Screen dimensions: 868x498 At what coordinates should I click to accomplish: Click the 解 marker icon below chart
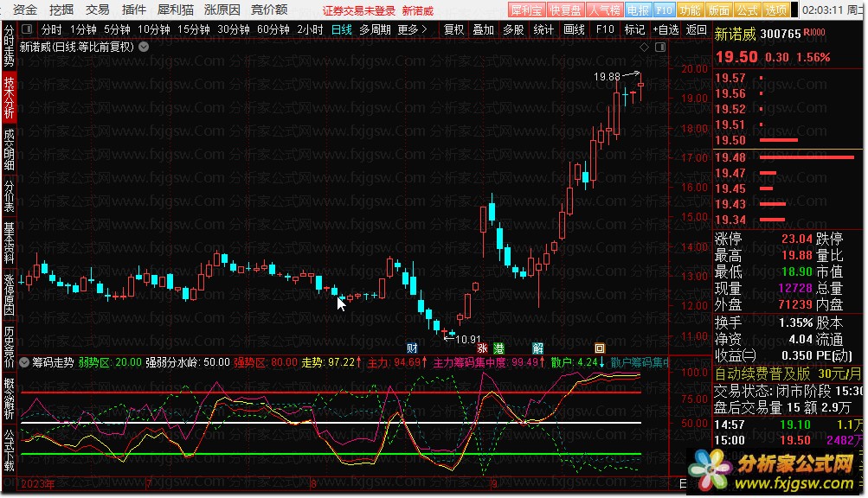click(x=537, y=348)
